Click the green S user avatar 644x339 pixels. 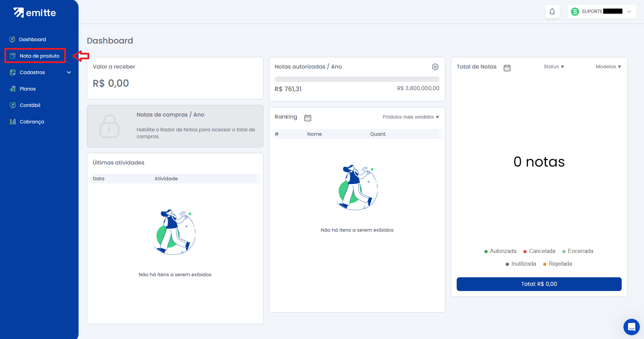coord(575,12)
